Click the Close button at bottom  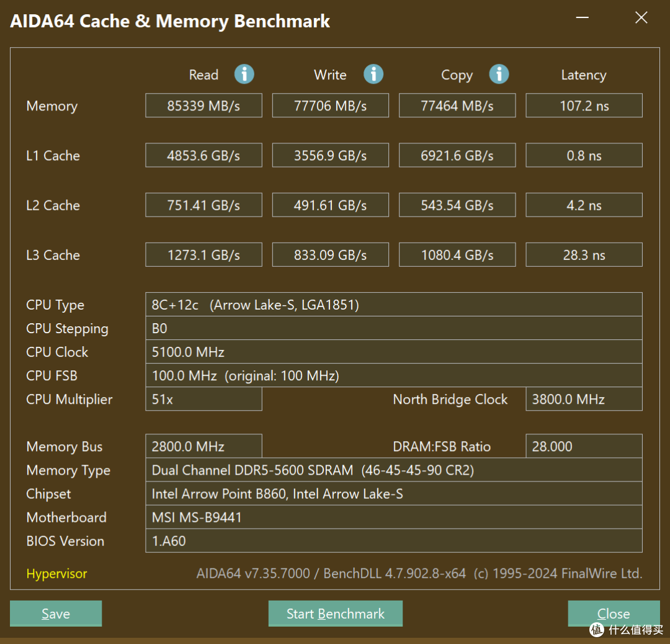614,613
